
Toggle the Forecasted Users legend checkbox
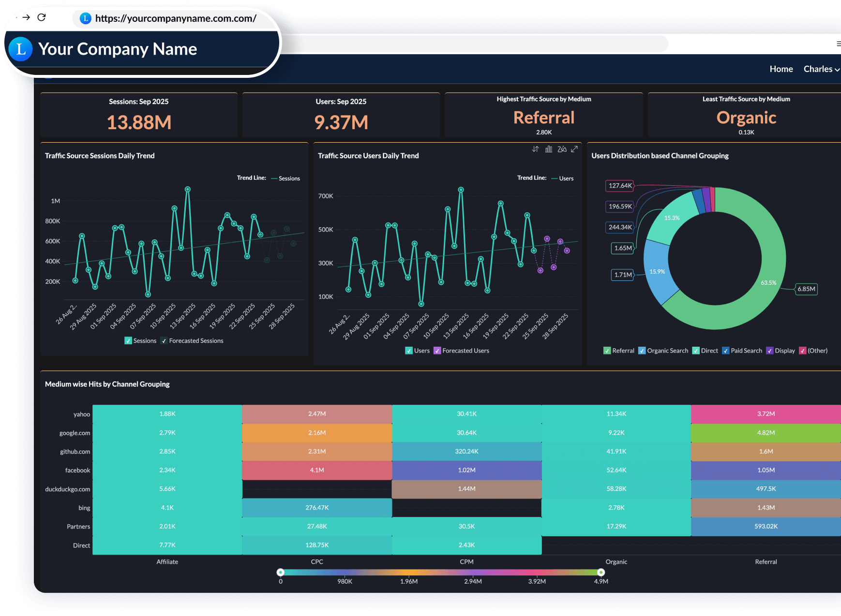(437, 351)
